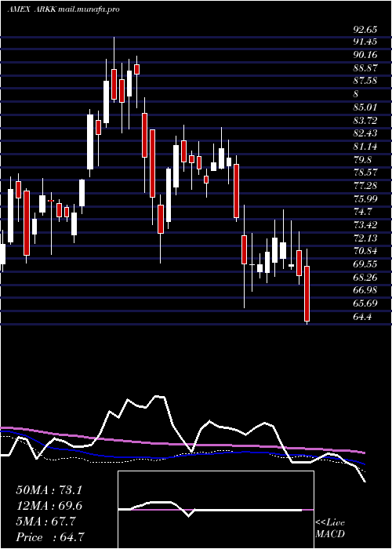Select the 91.45 price axis label
The image size is (392, 549).
click(365, 42)
